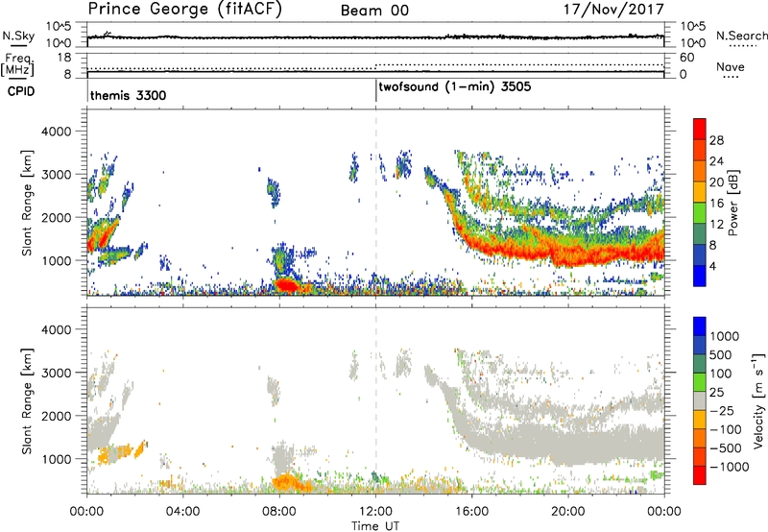The height and width of the screenshot is (532, 768).
Task: Pick the red bottom segment of velocity colorbar
Action: (700, 475)
